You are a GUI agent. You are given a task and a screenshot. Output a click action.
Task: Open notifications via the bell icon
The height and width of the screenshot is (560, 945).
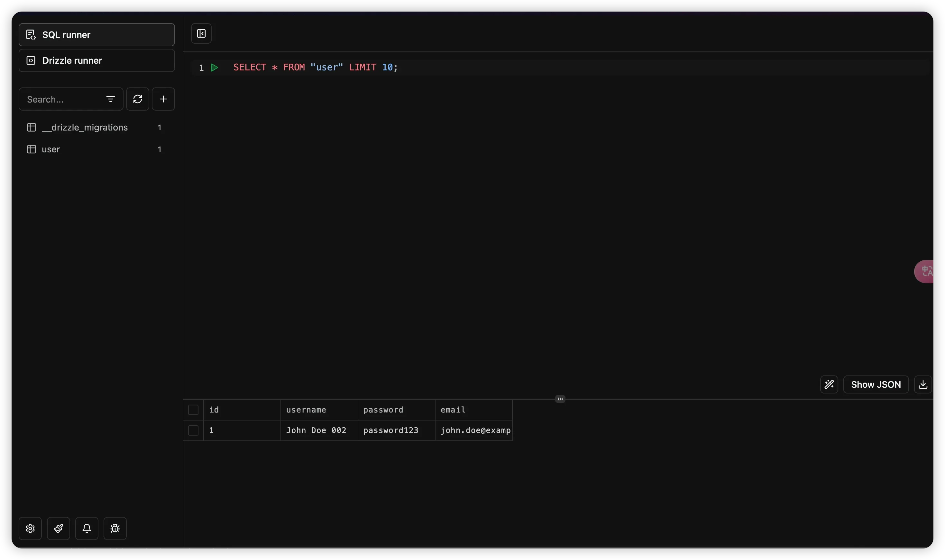pos(87,528)
